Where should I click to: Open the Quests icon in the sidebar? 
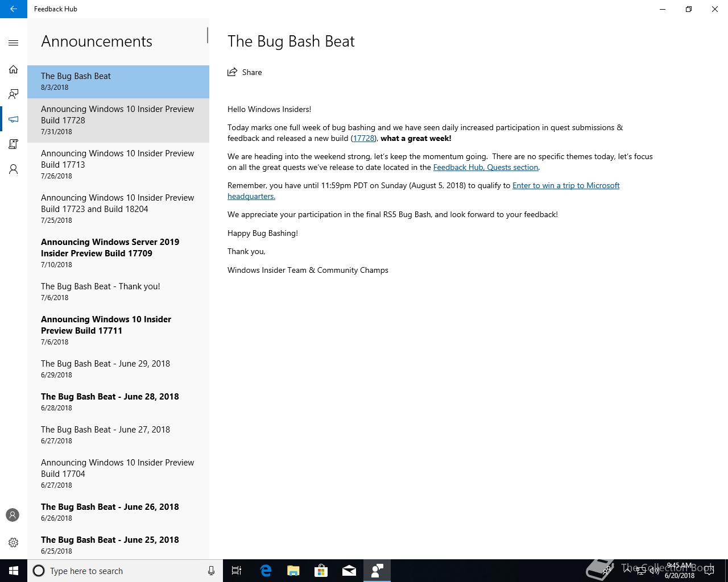coord(14,144)
